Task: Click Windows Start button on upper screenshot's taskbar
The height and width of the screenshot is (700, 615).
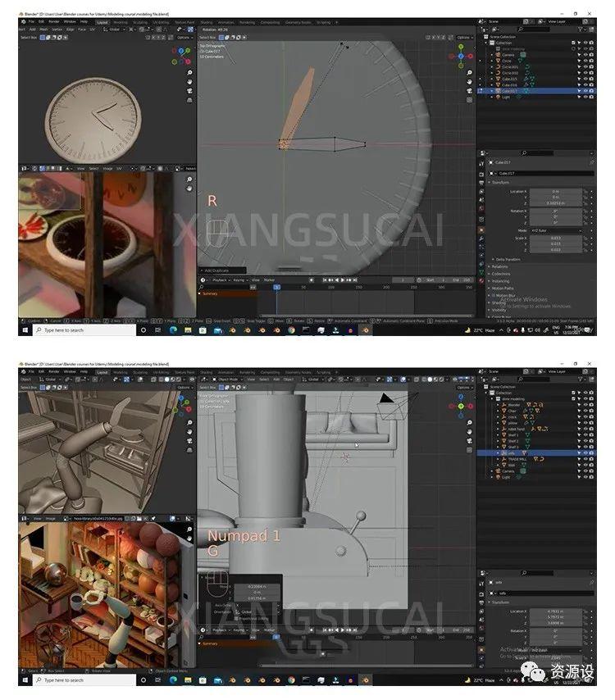Action: [25, 330]
